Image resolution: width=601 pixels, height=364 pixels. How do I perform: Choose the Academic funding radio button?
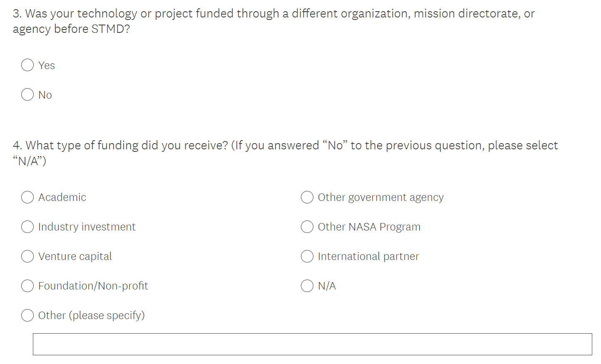coord(27,197)
